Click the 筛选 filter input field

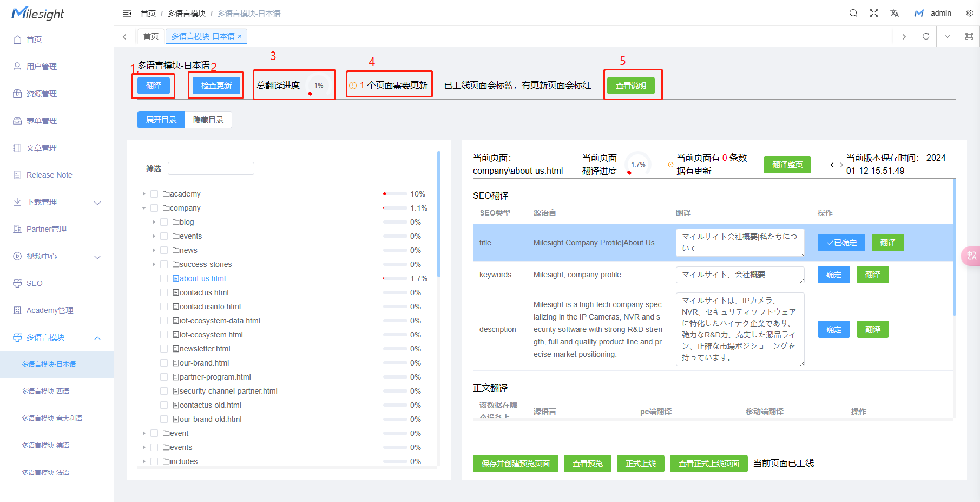click(x=211, y=168)
